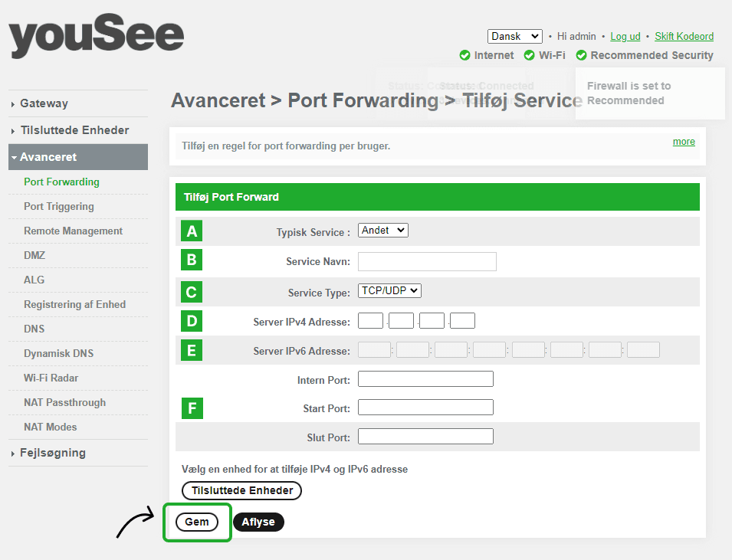Click the Recommended Security check icon

click(x=581, y=55)
